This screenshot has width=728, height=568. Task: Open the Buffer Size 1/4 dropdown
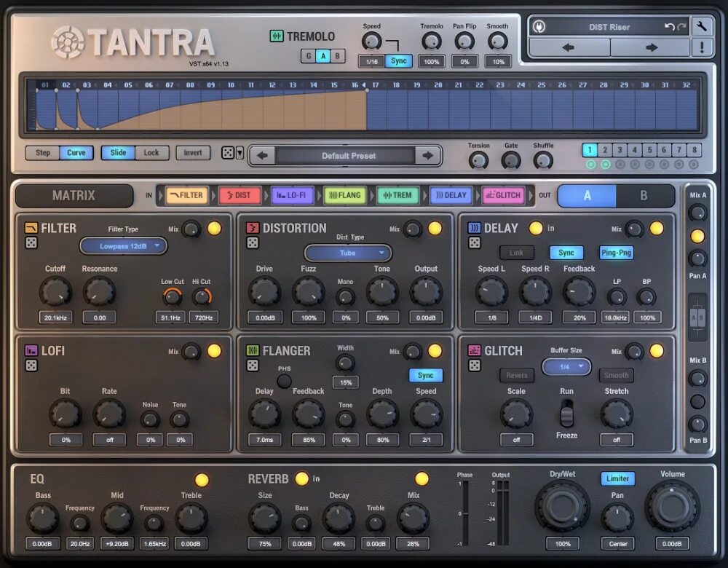(566, 366)
